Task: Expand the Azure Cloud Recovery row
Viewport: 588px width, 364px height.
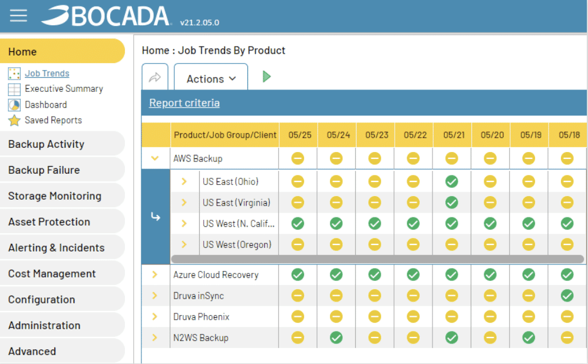Action: [154, 274]
